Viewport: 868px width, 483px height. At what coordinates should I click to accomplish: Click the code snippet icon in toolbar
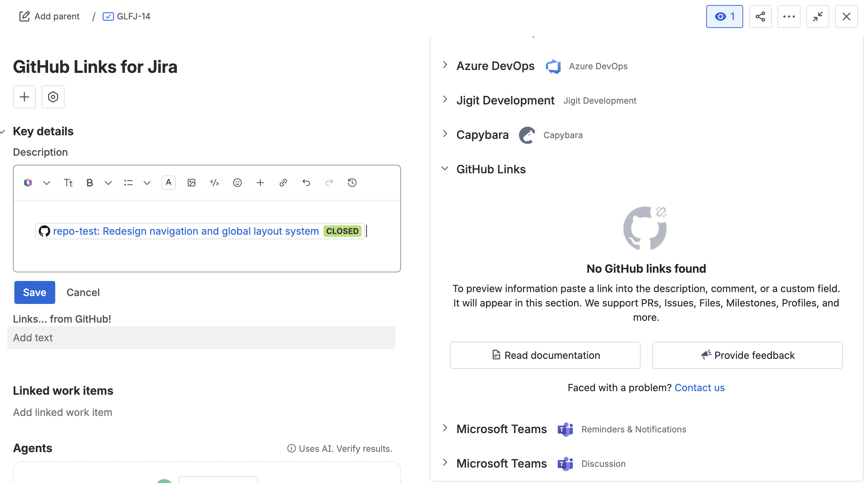tap(214, 183)
